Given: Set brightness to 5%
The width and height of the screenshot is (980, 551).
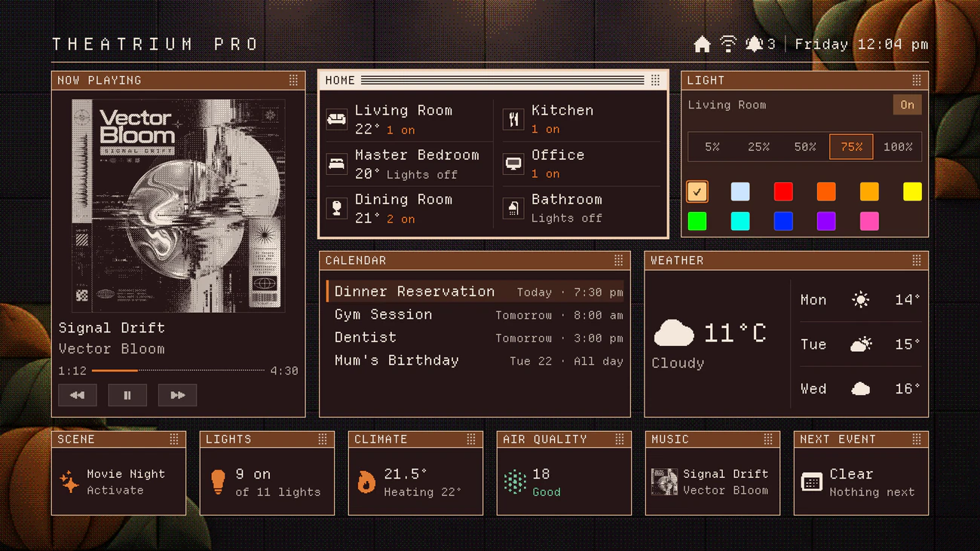Looking at the screenshot, I should click(x=712, y=147).
